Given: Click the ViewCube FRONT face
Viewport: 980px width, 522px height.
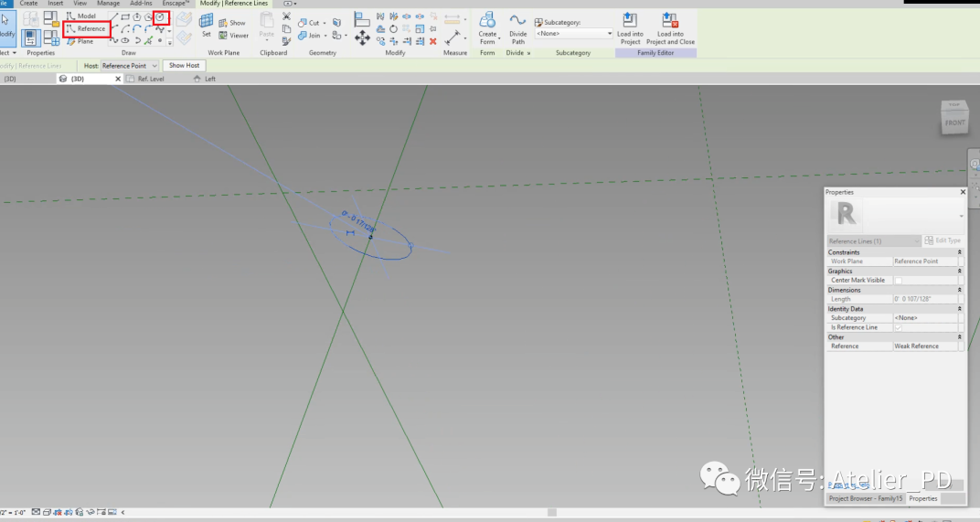Looking at the screenshot, I should click(x=954, y=123).
